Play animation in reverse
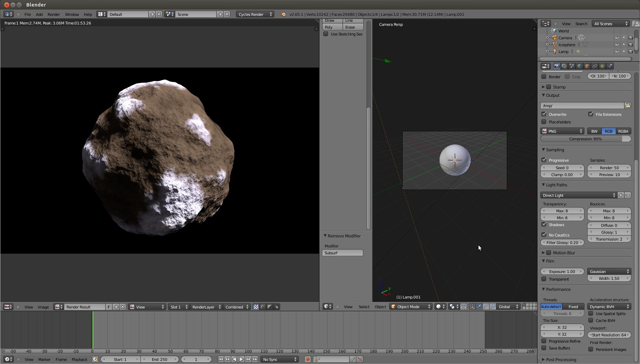The image size is (640, 364). 234,359
